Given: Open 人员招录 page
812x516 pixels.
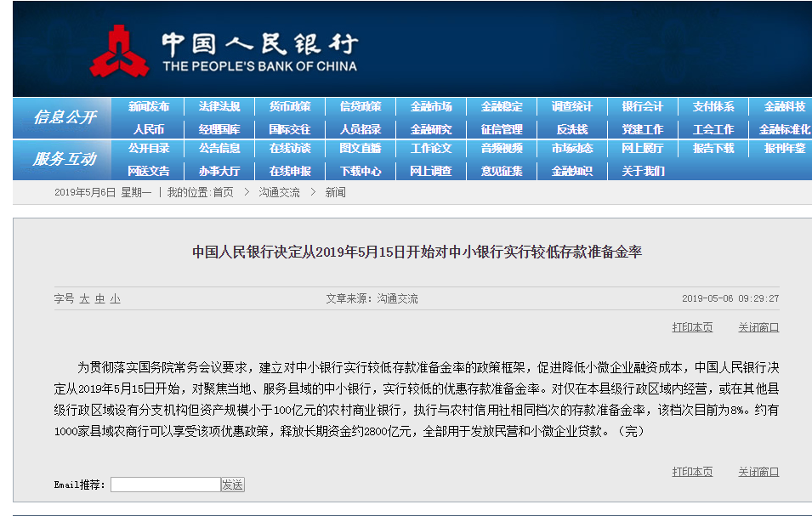Looking at the screenshot, I should click(x=361, y=129).
